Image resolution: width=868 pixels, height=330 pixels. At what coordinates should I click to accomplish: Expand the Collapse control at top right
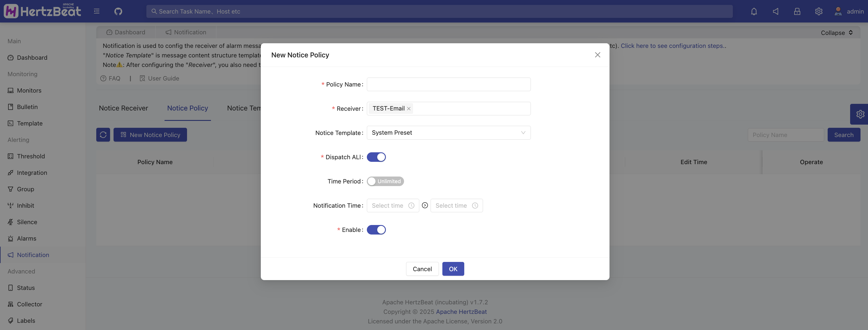pyautogui.click(x=836, y=33)
